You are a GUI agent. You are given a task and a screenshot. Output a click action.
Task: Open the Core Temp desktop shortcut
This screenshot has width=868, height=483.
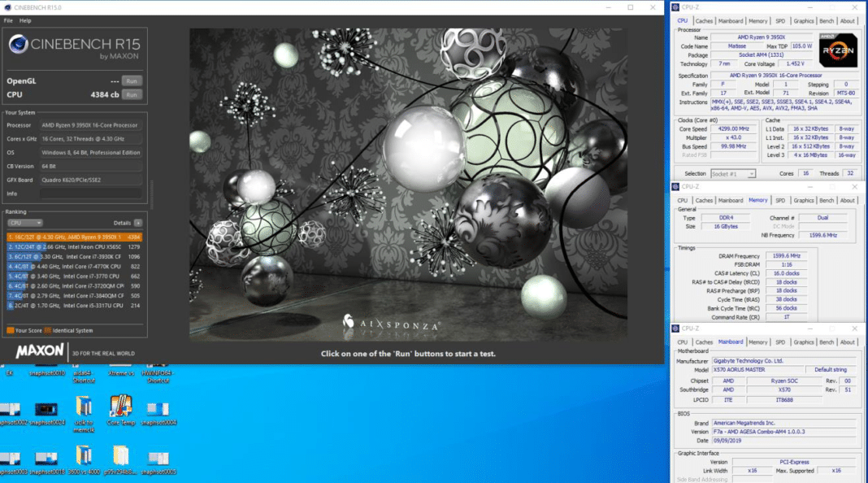click(120, 411)
